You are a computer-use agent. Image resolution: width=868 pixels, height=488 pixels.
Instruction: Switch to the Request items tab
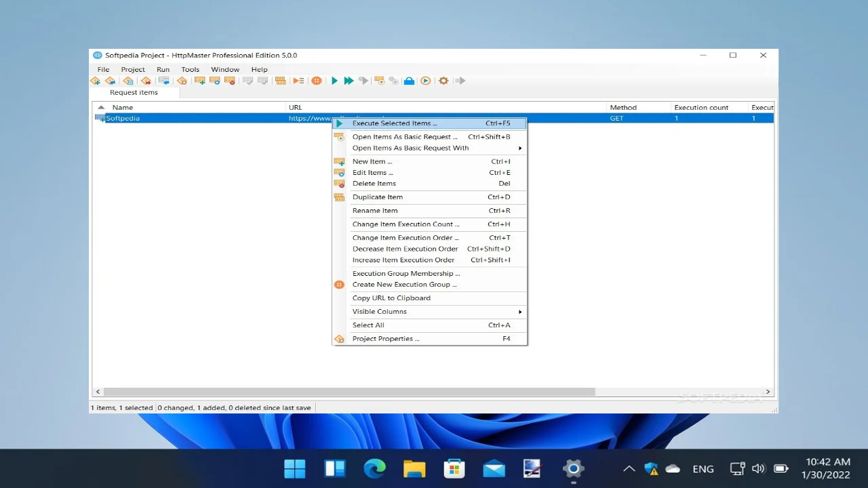click(134, 92)
